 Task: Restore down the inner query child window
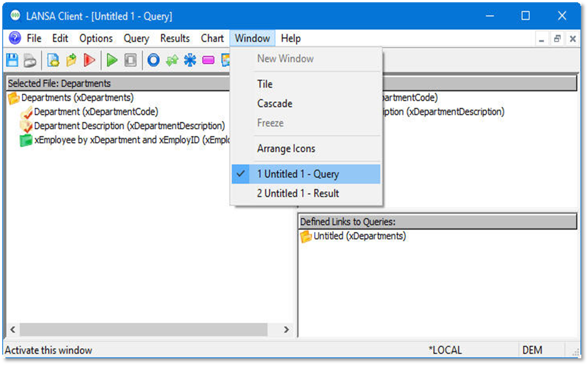pyautogui.click(x=557, y=38)
